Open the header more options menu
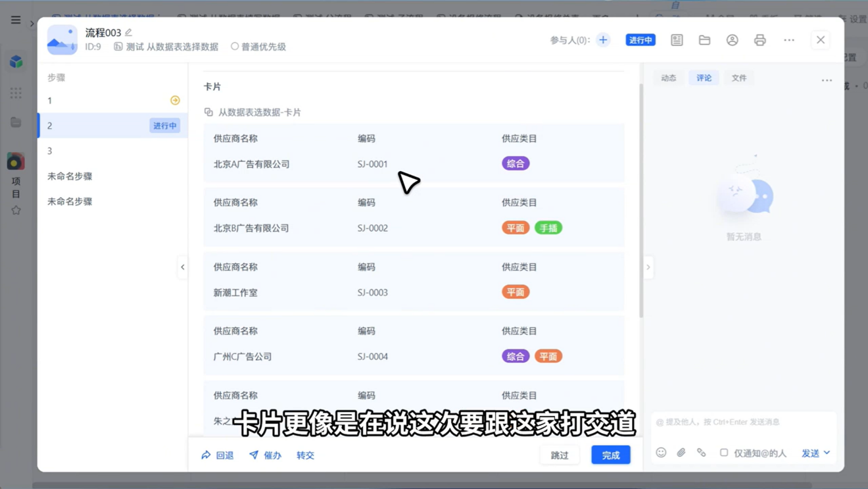The height and width of the screenshot is (489, 868). [789, 40]
